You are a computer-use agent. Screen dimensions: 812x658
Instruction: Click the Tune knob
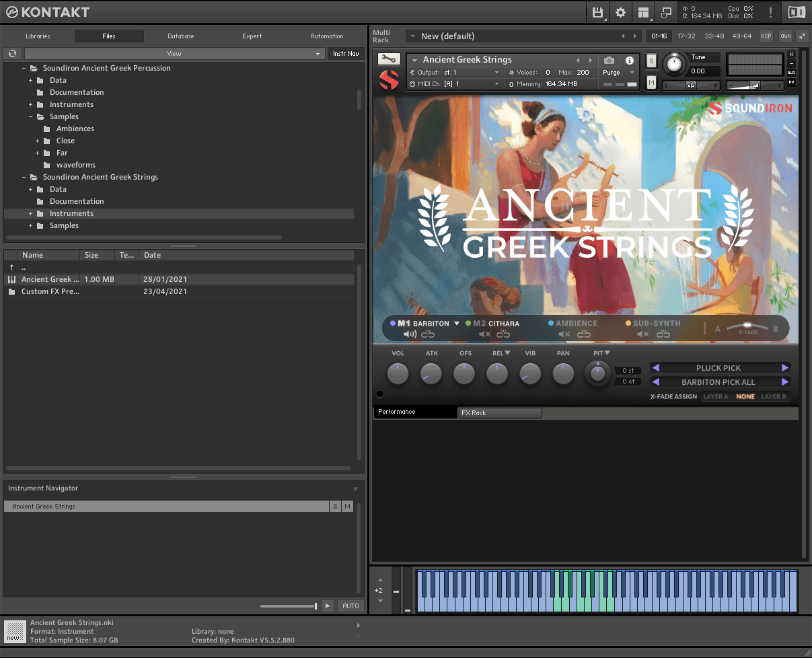point(673,65)
